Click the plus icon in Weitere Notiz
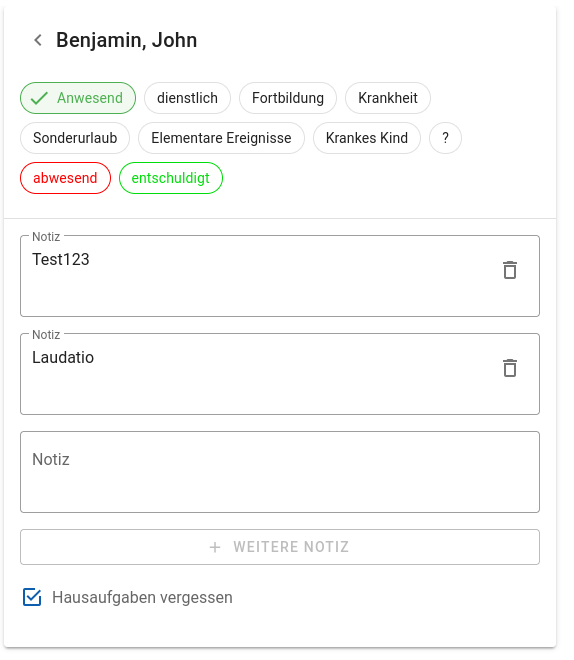 point(215,547)
